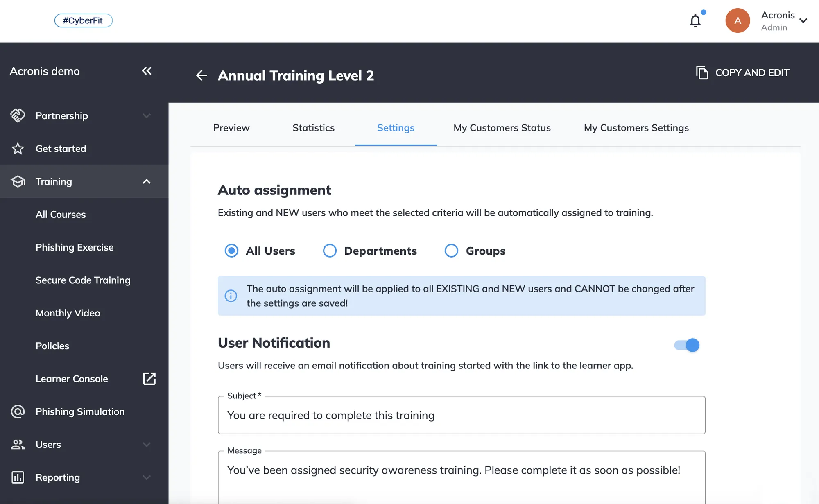This screenshot has width=819, height=504.
Task: Click the Partnership handshake icon
Action: coord(18,116)
